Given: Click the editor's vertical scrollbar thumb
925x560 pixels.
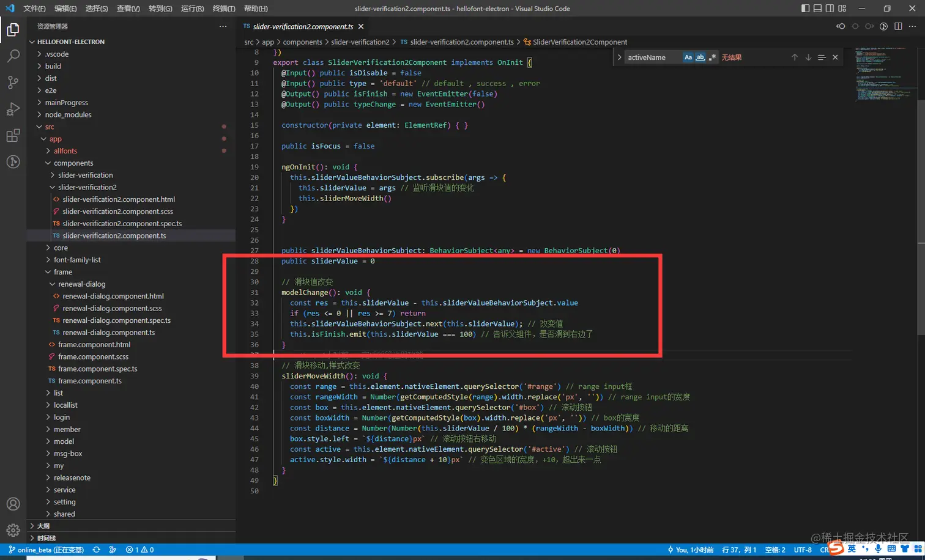Looking at the screenshot, I should click(x=921, y=217).
